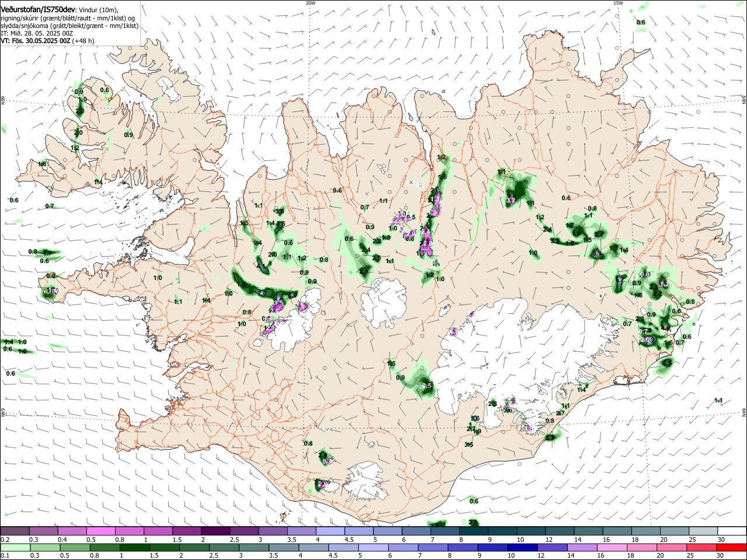This screenshot has width=747, height=560.
Task: Pick the dark blue bottom-row swatch between 10 and 12
Action: 522,548
